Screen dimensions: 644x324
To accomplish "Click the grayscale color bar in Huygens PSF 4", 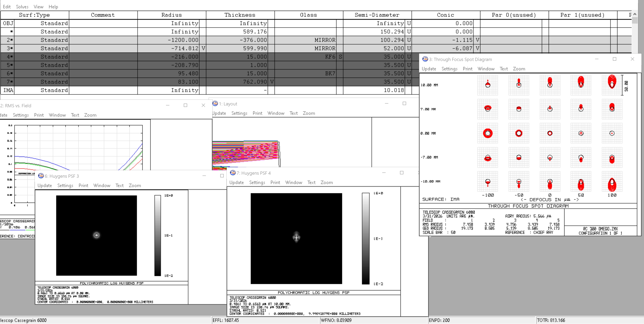I will pos(365,238).
